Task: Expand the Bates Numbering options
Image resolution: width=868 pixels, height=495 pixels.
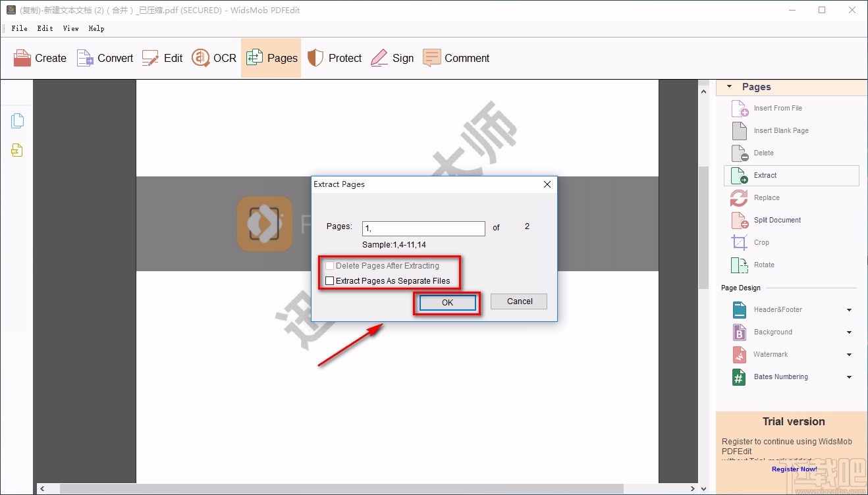Action: tap(849, 377)
